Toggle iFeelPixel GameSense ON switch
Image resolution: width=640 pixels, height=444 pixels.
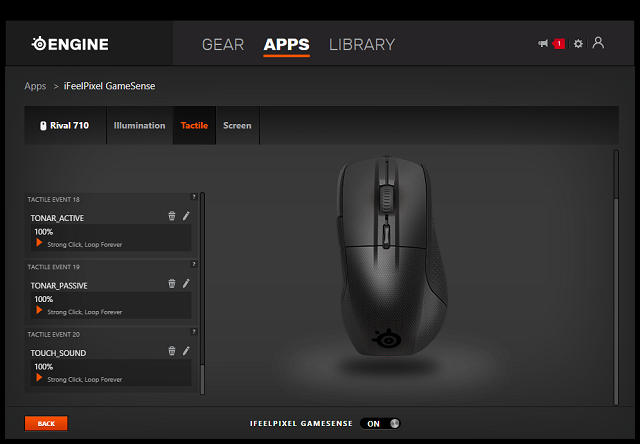click(x=380, y=424)
